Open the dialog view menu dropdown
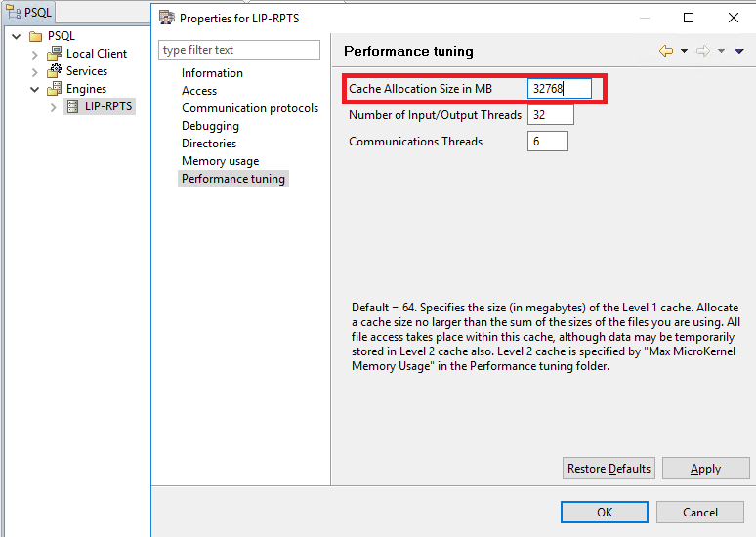 click(x=739, y=51)
